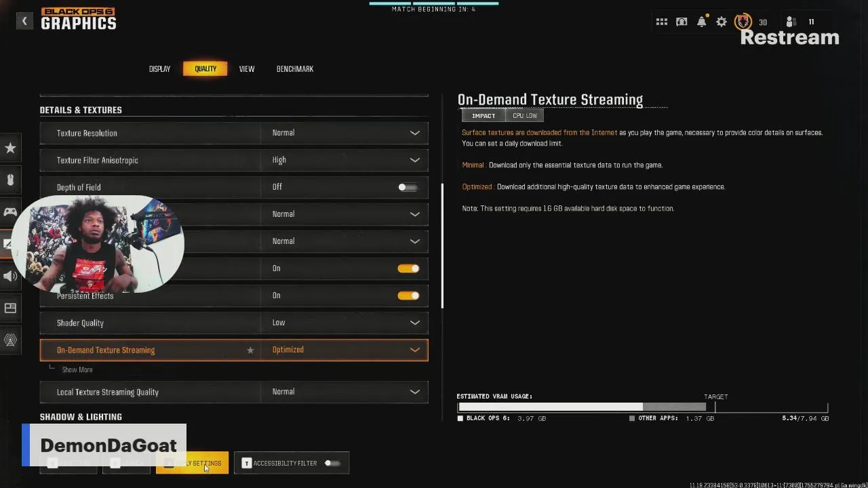This screenshot has width=868, height=488.
Task: Open the notifications bell icon
Action: (x=702, y=22)
